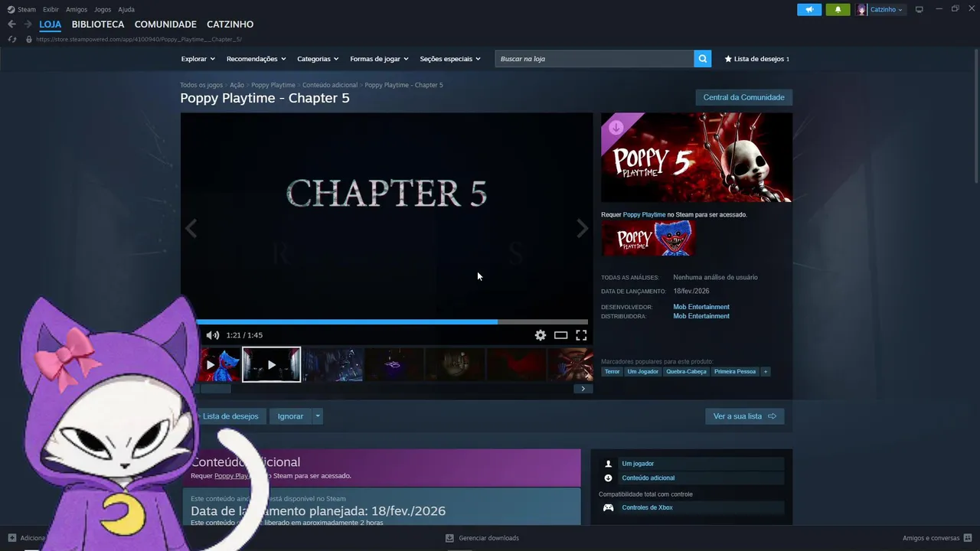
Task: Open Lista de desejos in store header
Action: 756,59
